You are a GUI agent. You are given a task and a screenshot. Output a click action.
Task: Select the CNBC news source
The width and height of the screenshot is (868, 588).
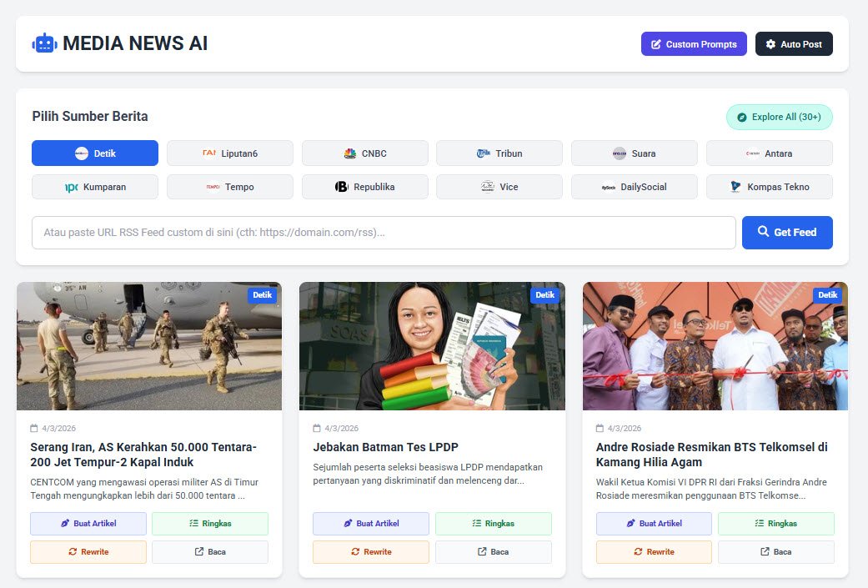point(365,153)
